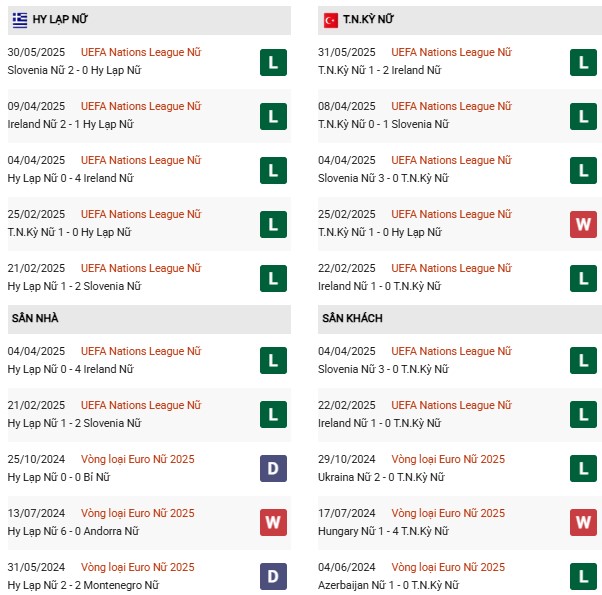Select the HY LẠP NỮ team header
Viewport: 602px width, 595px height.
149,20
